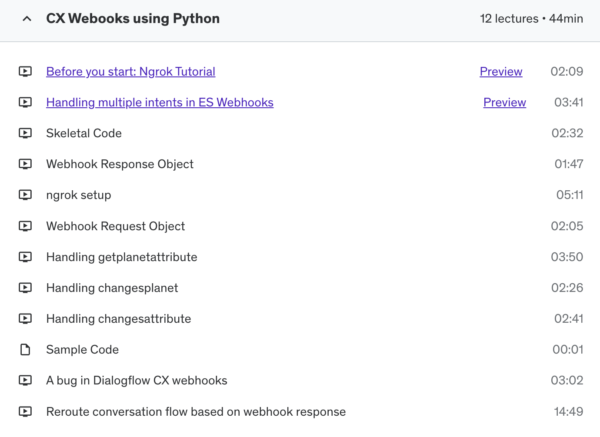
Task: Select Reroute conversation flow based on webhook response
Action: coord(196,412)
